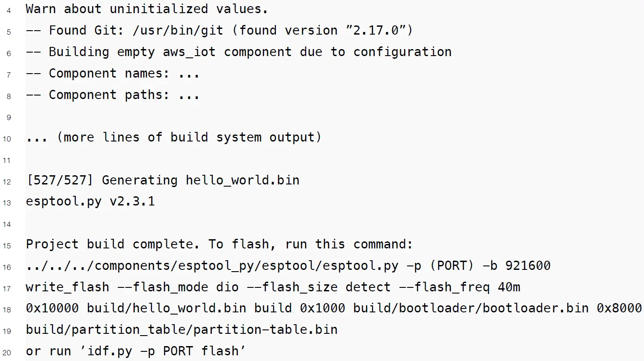Click line number 7 in the gutter

pos(9,75)
